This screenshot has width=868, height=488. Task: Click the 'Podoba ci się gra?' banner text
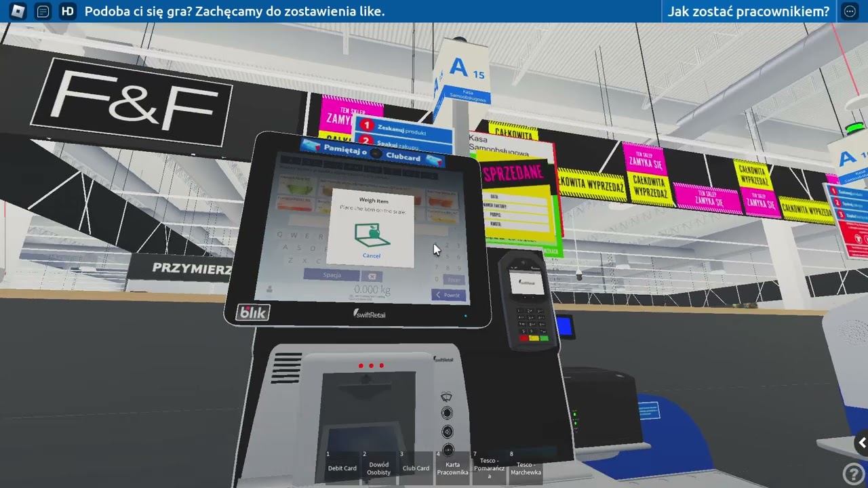pyautogui.click(x=235, y=12)
